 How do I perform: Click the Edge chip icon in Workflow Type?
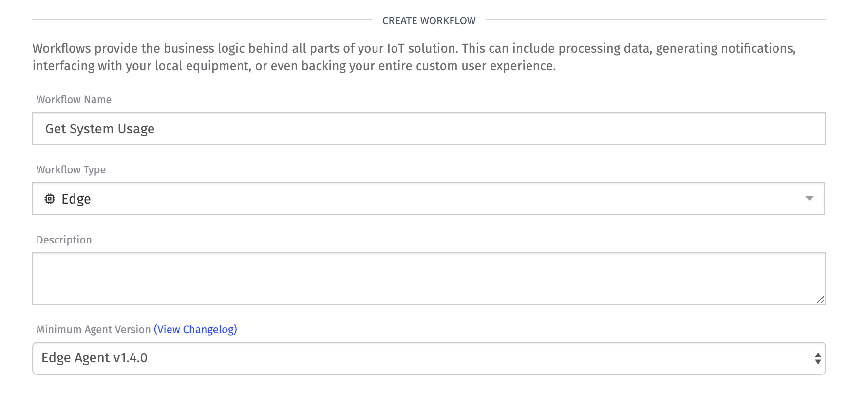tap(50, 199)
